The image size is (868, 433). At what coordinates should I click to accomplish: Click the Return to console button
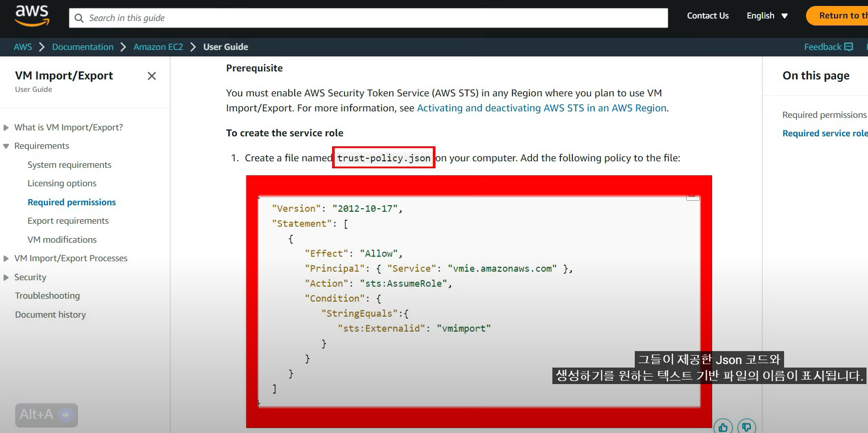tap(838, 15)
